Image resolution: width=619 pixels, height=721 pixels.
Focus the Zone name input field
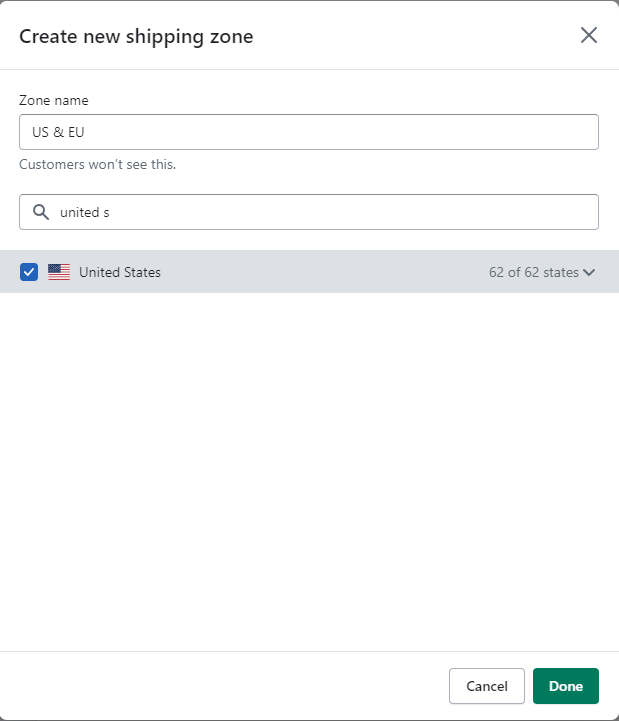click(309, 132)
